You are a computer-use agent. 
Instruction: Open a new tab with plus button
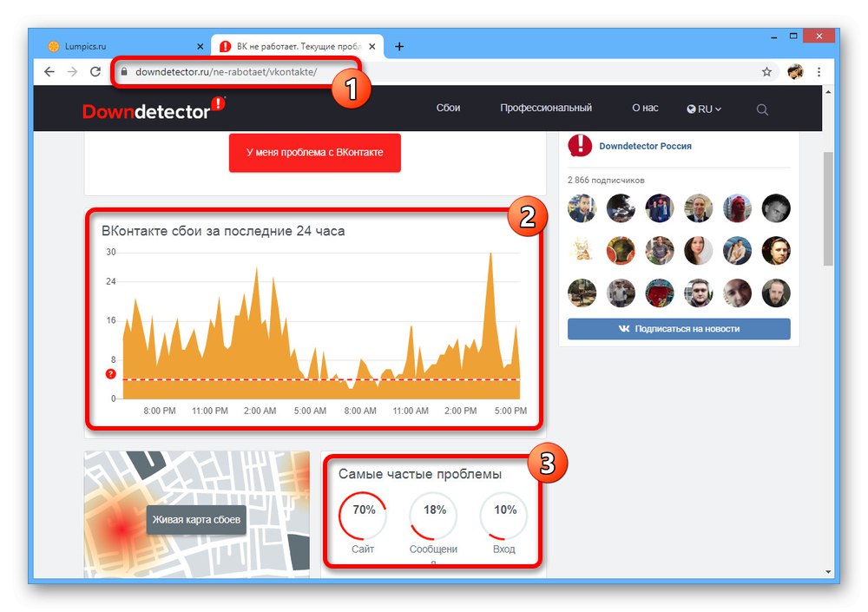(x=399, y=47)
